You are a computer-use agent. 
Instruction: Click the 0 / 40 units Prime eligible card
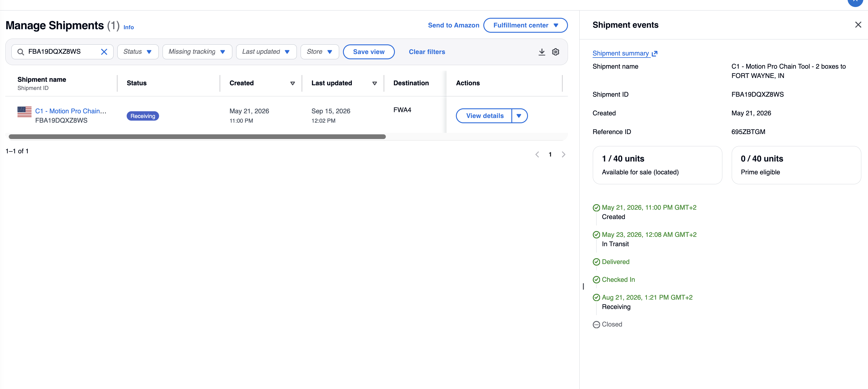click(796, 165)
